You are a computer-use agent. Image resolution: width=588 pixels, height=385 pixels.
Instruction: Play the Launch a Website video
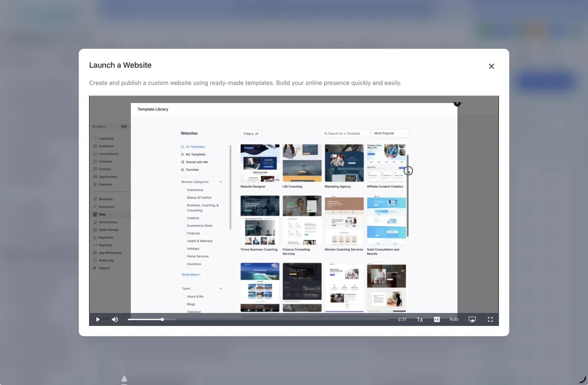pos(98,319)
